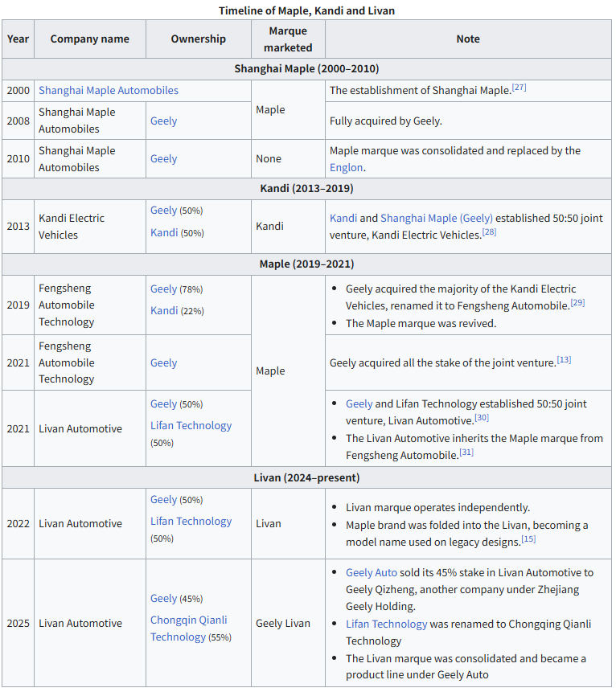Click the Ownership column header
The height and width of the screenshot is (692, 616).
199,39
